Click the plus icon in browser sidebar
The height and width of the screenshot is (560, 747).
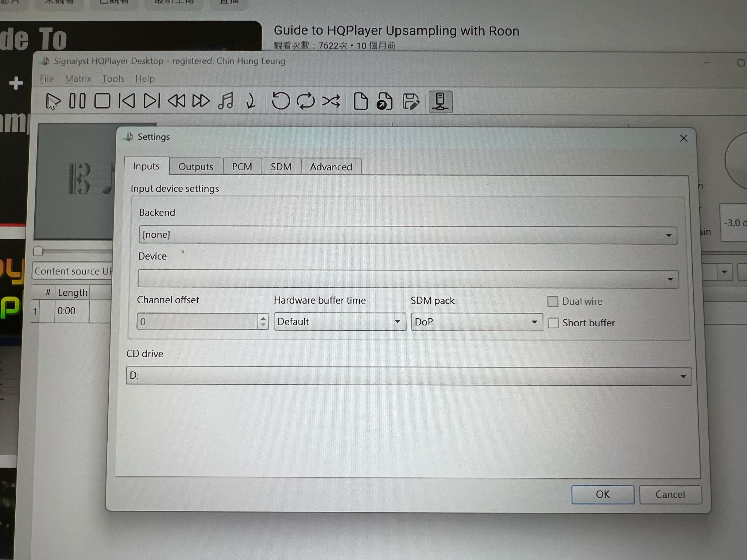pyautogui.click(x=16, y=83)
